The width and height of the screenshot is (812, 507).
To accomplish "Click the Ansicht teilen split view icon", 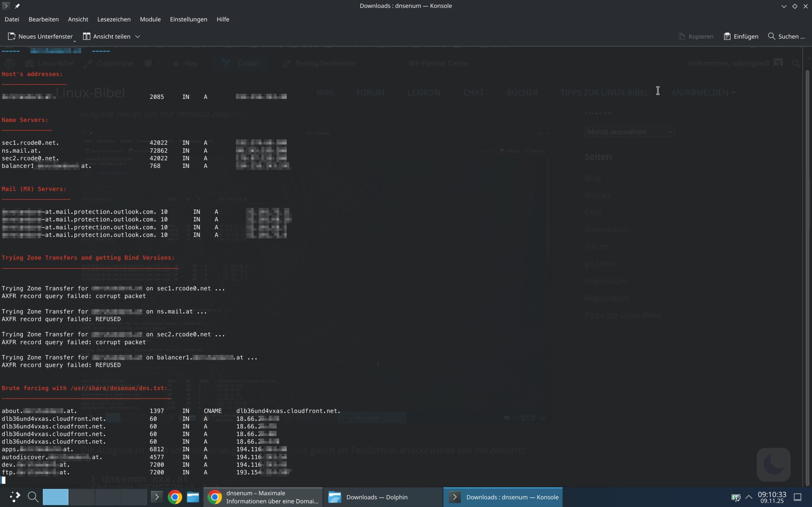I will 87,36.
